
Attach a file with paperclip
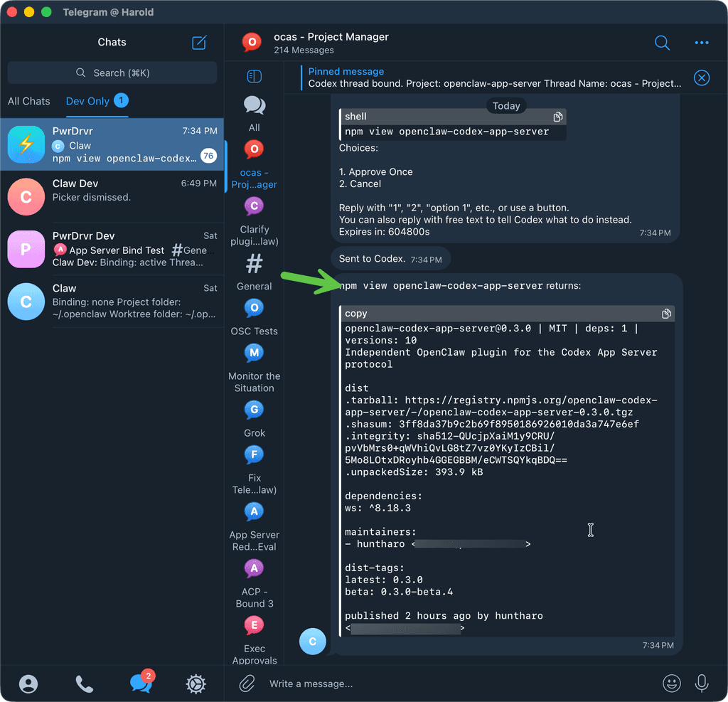coord(247,684)
